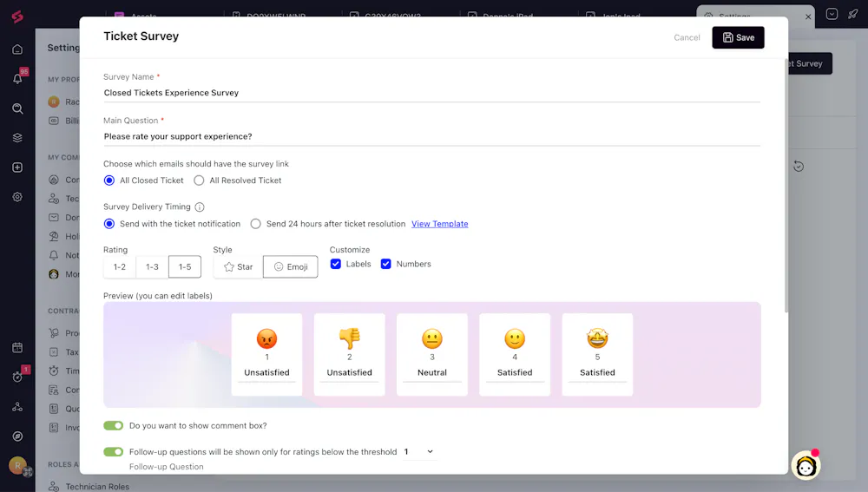Click the dialog vertical scrollbar

pyautogui.click(x=786, y=186)
